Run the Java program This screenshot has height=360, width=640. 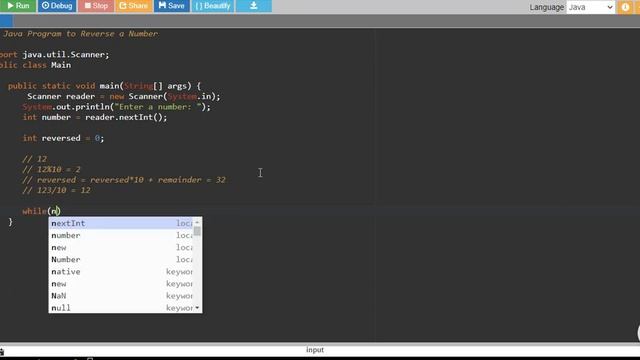click(x=18, y=6)
